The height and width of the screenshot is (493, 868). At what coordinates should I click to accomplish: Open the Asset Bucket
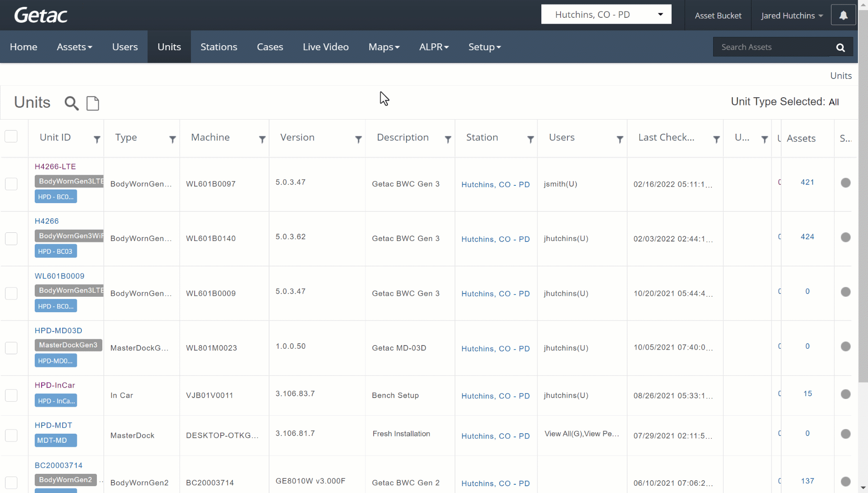tap(718, 16)
